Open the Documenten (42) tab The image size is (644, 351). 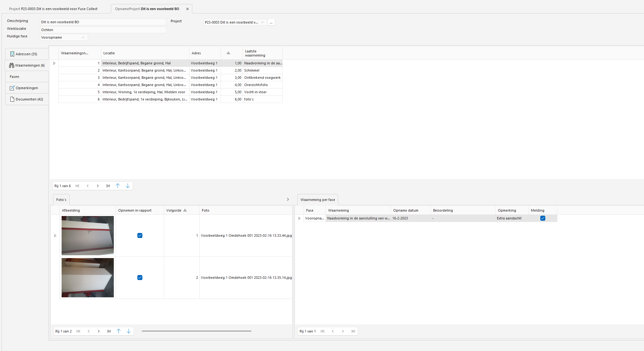tap(27, 99)
